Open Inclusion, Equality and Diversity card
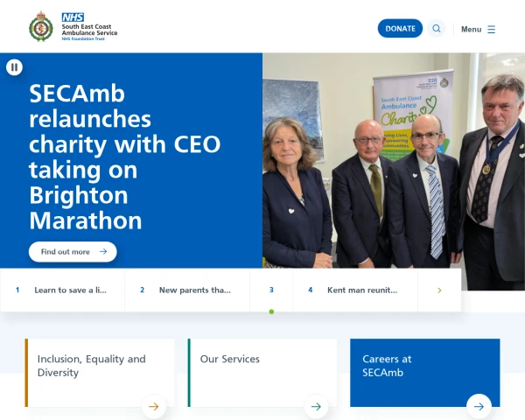The height and width of the screenshot is (420, 525). click(100, 373)
